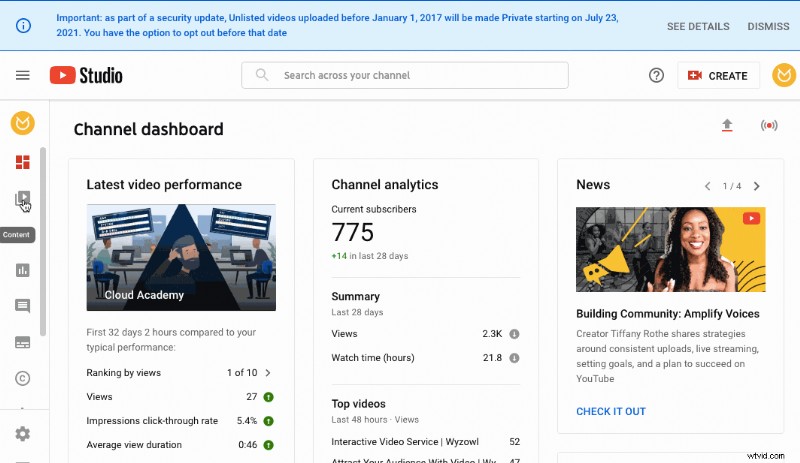Screen dimensions: 800x463
Task: Open the account avatar in top bar
Action: coord(784,76)
